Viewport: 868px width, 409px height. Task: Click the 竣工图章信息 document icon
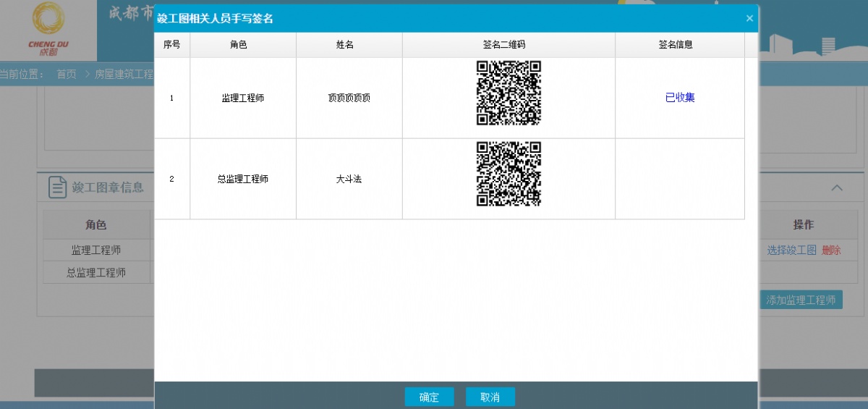58,187
